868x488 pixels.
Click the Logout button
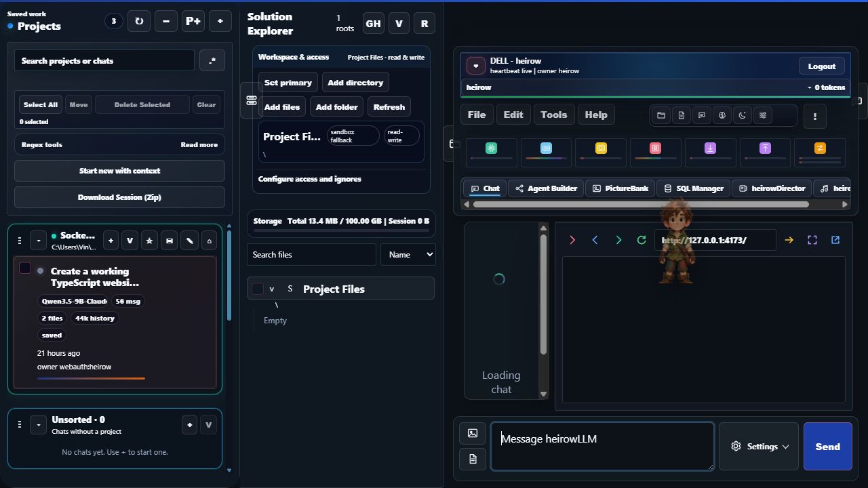(822, 66)
